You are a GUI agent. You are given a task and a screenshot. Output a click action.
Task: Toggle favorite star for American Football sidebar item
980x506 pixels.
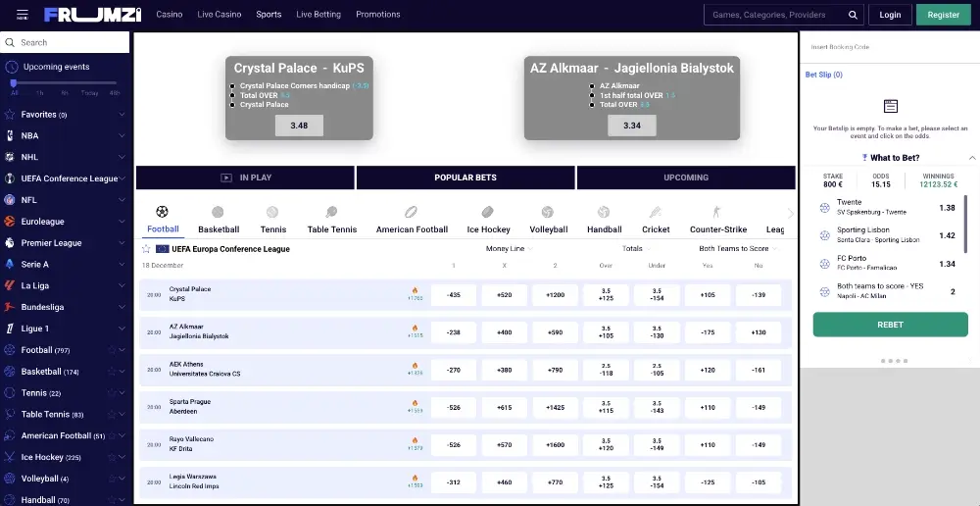click(112, 436)
